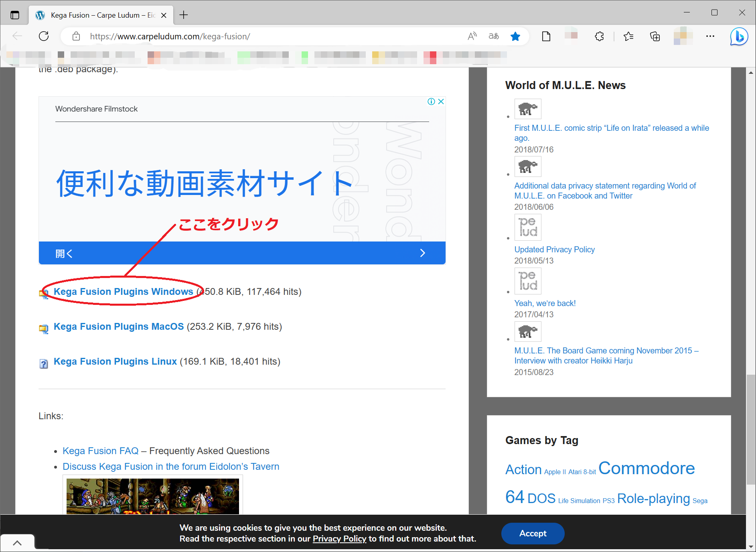The height and width of the screenshot is (552, 756).
Task: Open the Collections icon
Action: point(655,37)
